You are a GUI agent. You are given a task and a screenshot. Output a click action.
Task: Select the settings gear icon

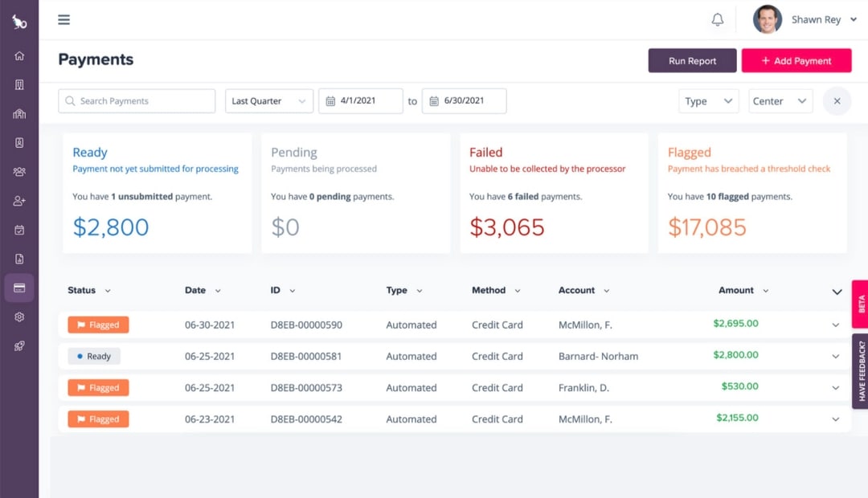click(19, 316)
